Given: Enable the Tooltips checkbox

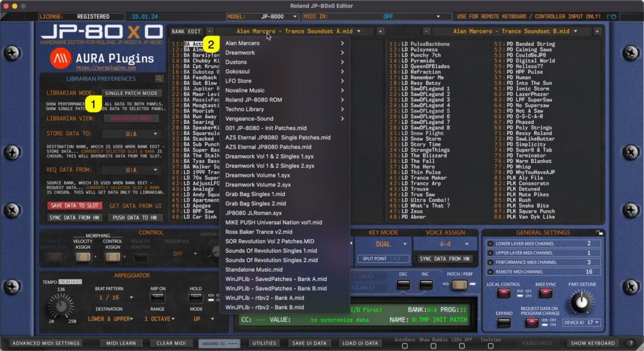Looking at the screenshot, I should click(491, 346).
